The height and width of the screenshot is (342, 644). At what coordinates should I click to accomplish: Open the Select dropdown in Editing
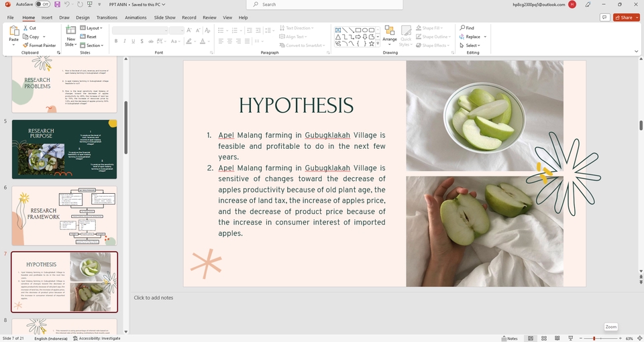pyautogui.click(x=470, y=46)
